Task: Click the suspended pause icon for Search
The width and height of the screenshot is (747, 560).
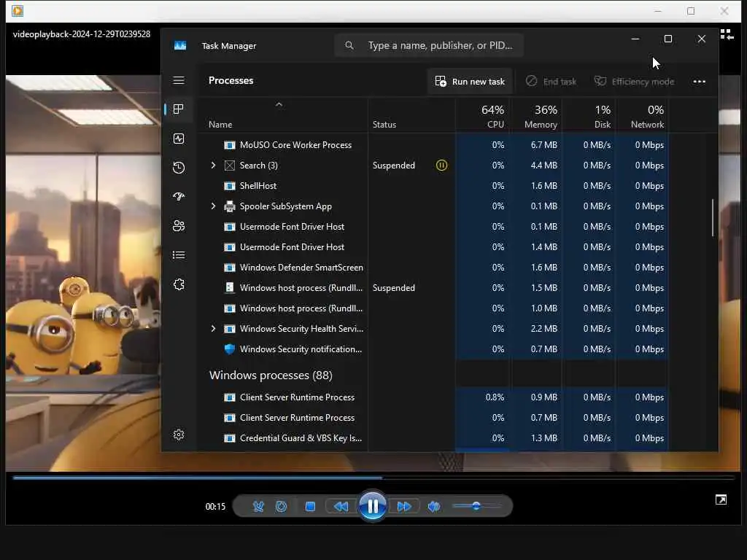Action: pyautogui.click(x=441, y=166)
